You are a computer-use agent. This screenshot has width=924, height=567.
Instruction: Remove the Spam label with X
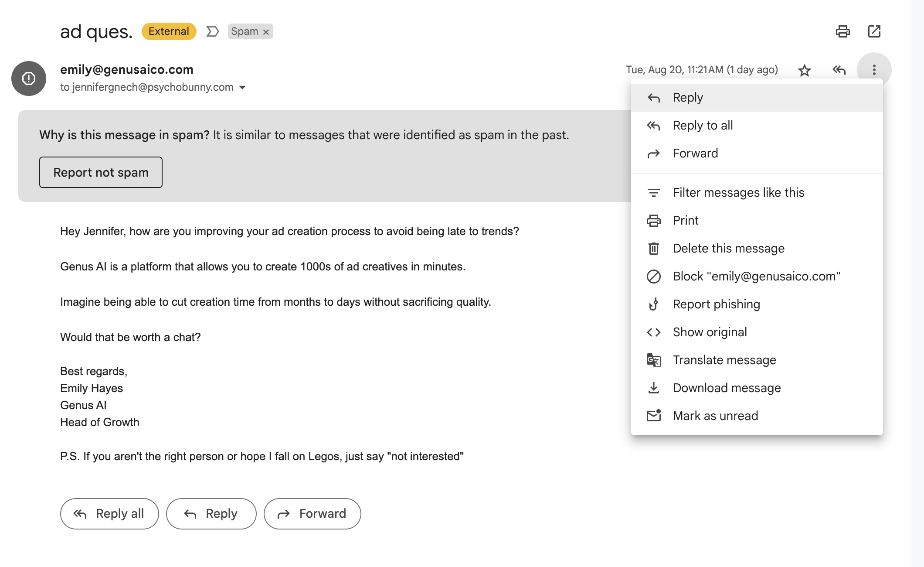point(266,32)
